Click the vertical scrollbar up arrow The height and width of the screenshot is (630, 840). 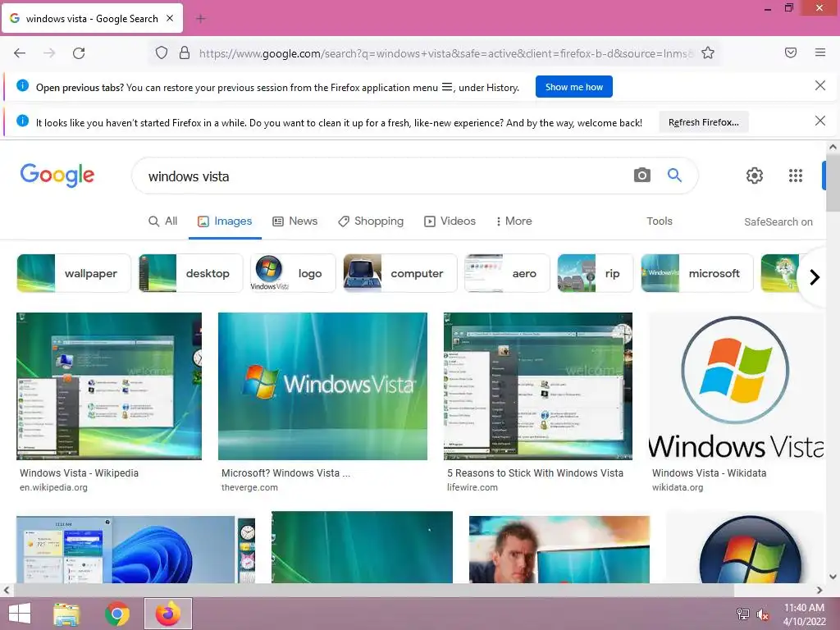(x=833, y=147)
